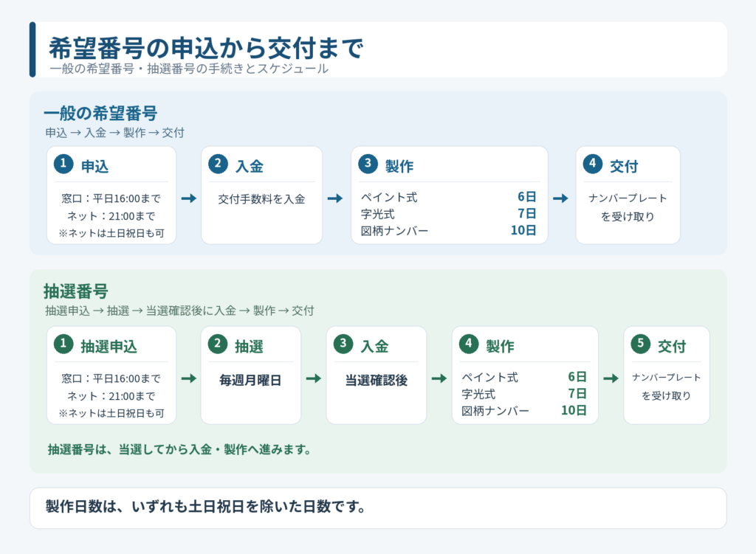Select the text "交付手数料を入金"

click(x=261, y=199)
